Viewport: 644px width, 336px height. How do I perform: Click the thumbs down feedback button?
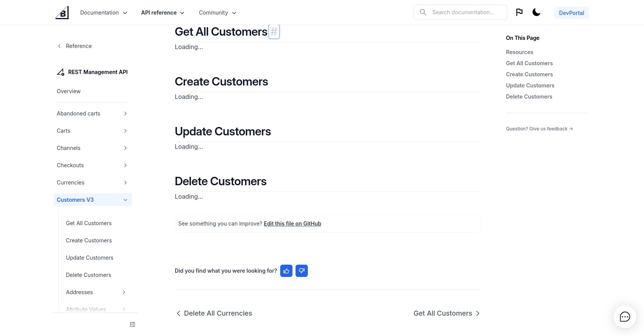[x=302, y=271]
